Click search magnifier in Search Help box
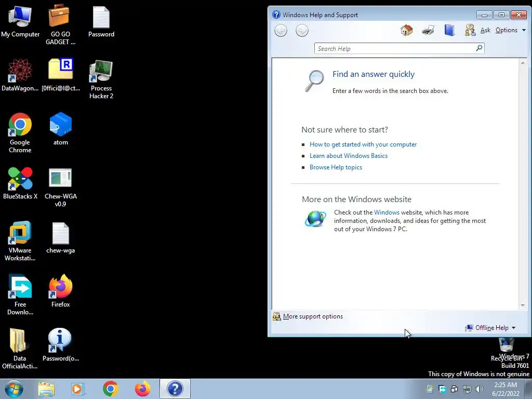The height and width of the screenshot is (399, 532). (x=479, y=48)
